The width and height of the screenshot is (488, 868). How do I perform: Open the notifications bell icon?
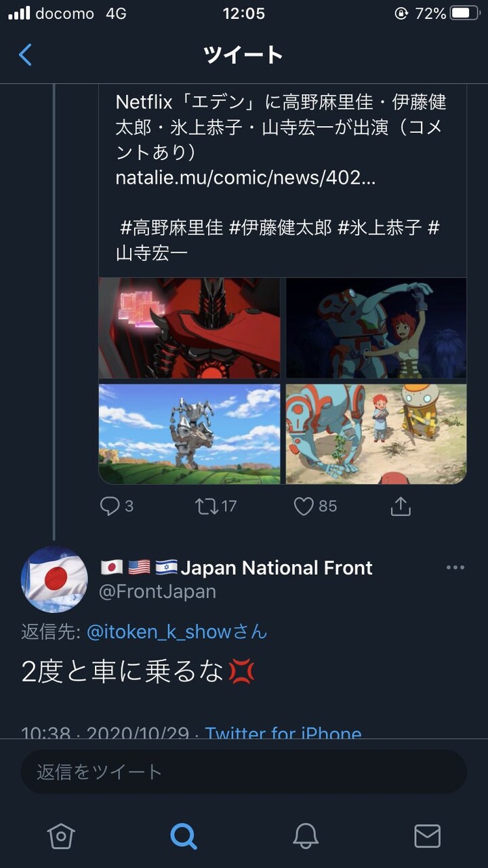tap(306, 836)
